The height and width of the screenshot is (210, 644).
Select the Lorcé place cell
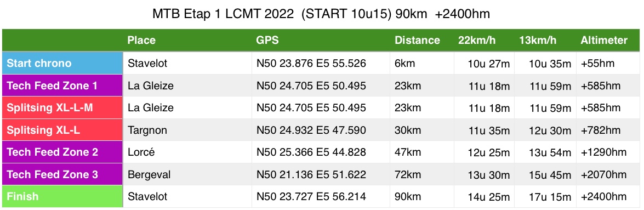(x=187, y=152)
